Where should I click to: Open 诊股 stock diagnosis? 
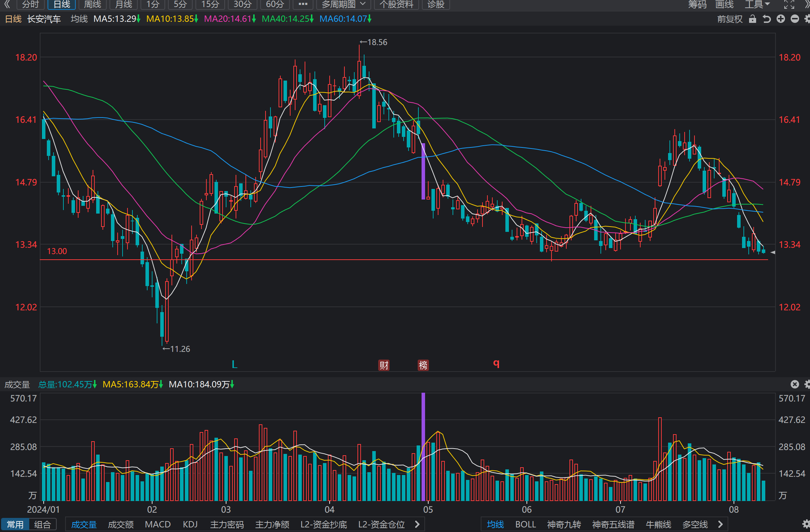[436, 4]
